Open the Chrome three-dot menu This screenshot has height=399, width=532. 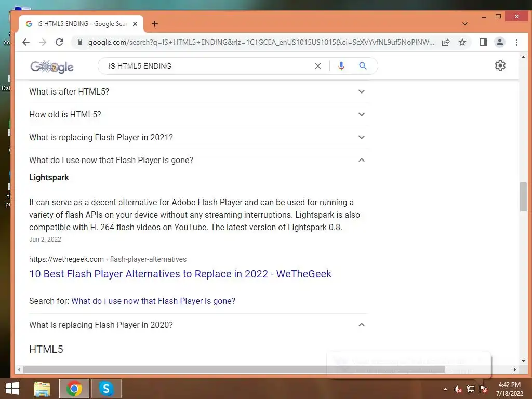516,42
